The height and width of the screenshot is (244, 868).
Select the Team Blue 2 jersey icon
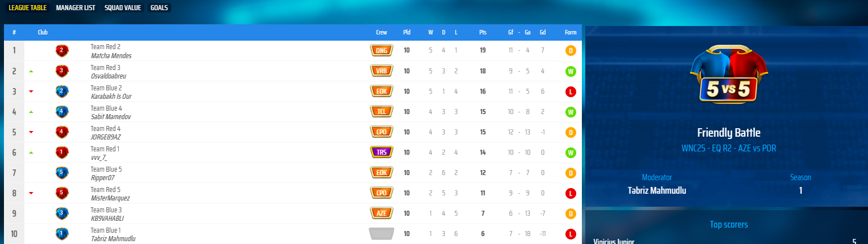[62, 91]
